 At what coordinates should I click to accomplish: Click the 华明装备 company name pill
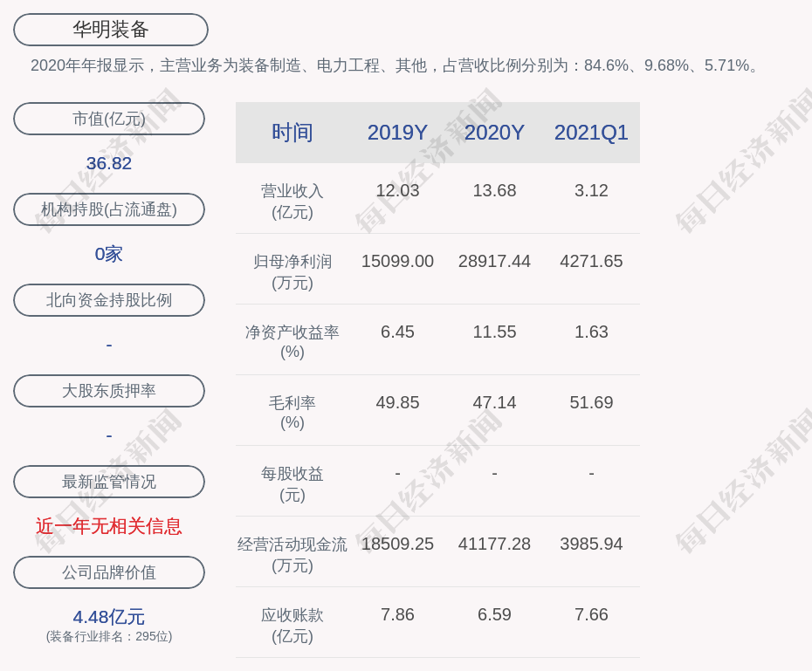[110, 30]
